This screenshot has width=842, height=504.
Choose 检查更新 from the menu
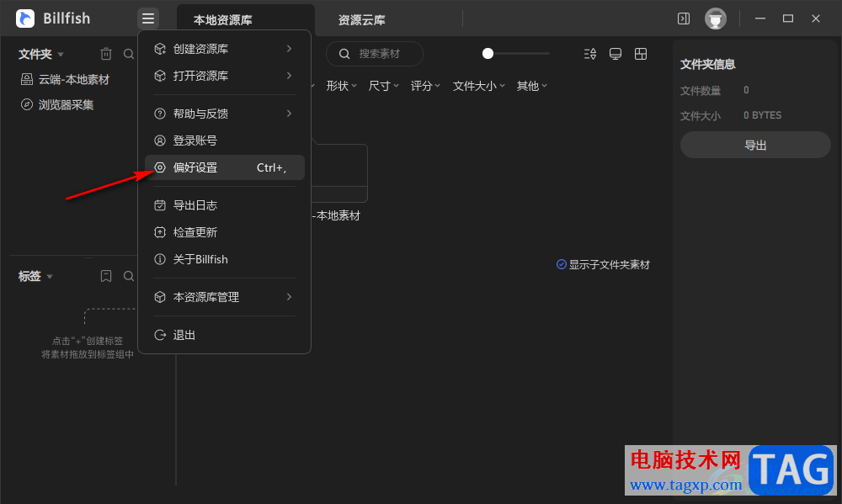(225, 232)
